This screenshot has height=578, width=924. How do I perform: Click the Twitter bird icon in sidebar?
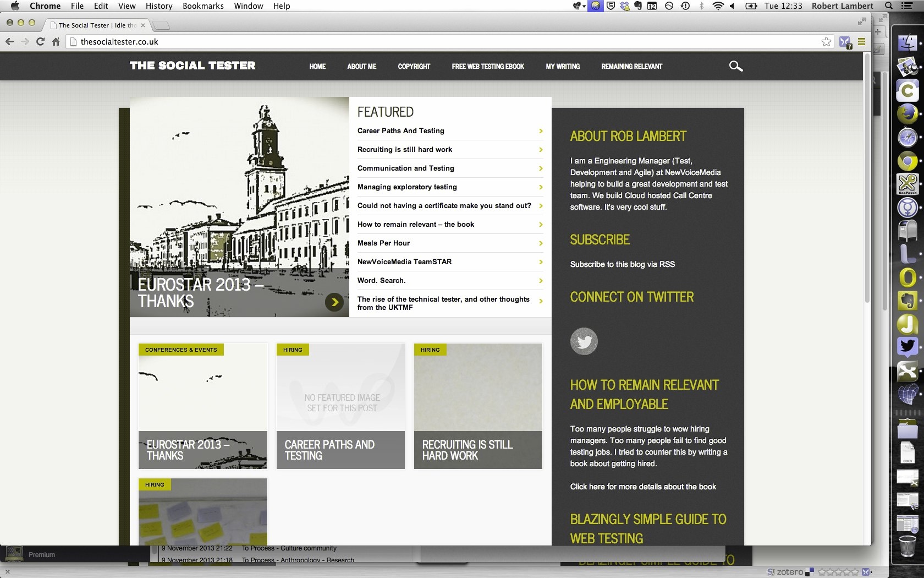[x=584, y=341]
